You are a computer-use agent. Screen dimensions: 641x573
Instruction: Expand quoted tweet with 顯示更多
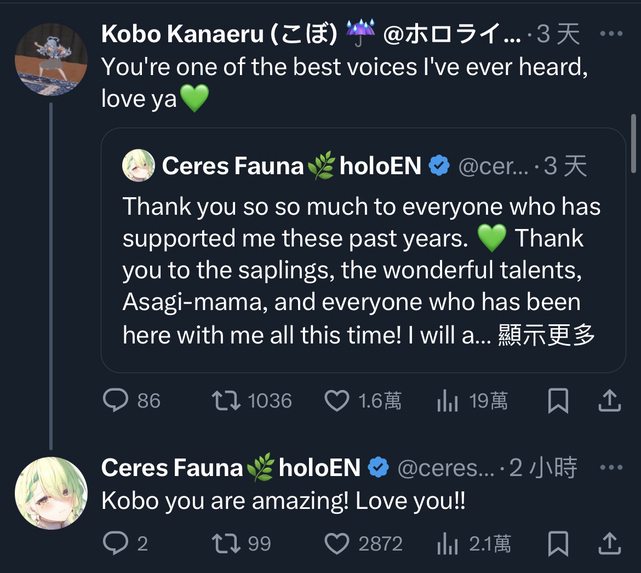point(554,335)
